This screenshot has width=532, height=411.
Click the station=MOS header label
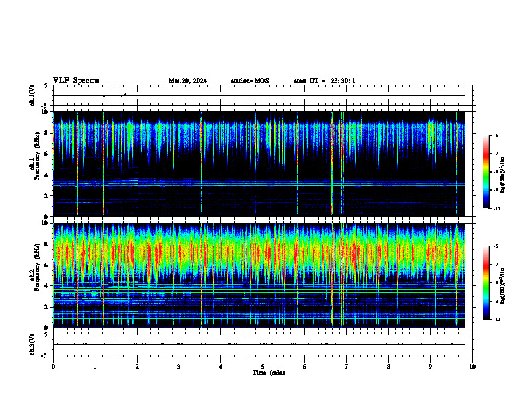(x=250, y=81)
